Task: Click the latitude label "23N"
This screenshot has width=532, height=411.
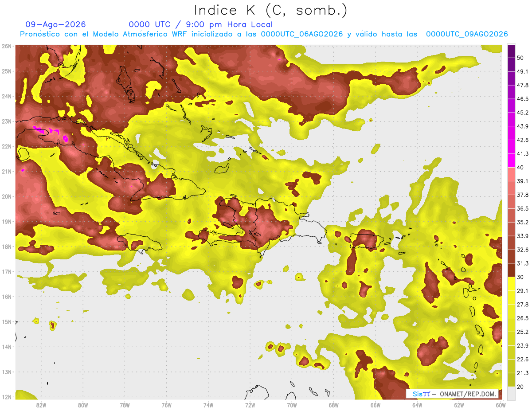Action: pyautogui.click(x=7, y=121)
